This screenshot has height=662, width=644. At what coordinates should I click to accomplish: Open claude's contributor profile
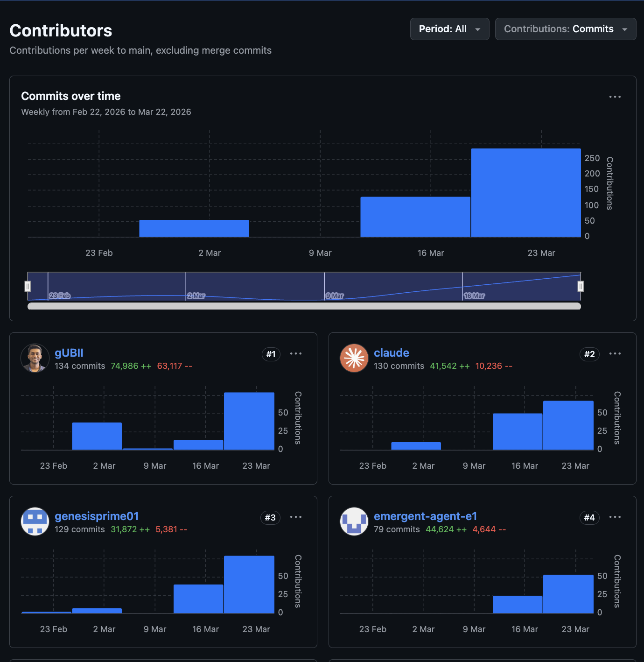click(x=391, y=352)
